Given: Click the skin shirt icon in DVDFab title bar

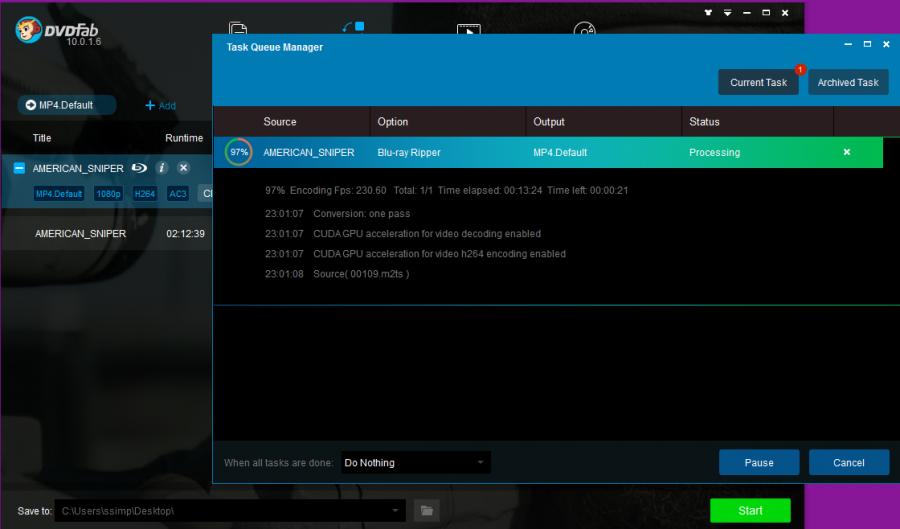Looking at the screenshot, I should coord(708,12).
